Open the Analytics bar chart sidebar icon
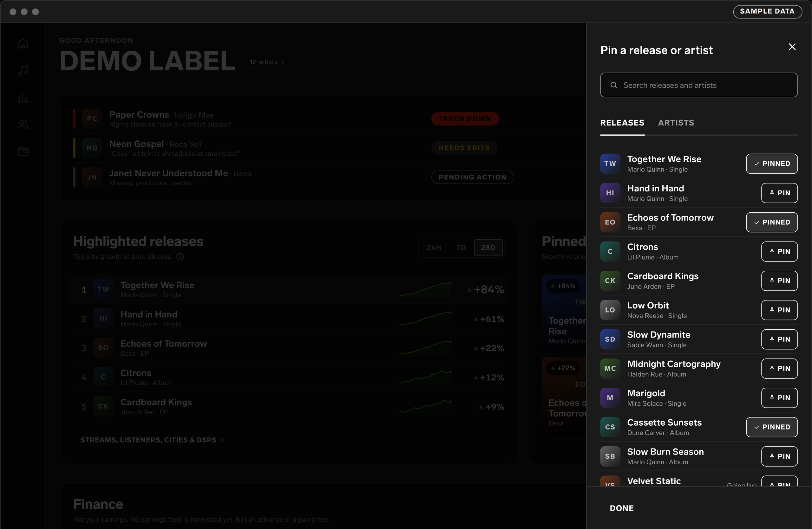 coord(23,98)
